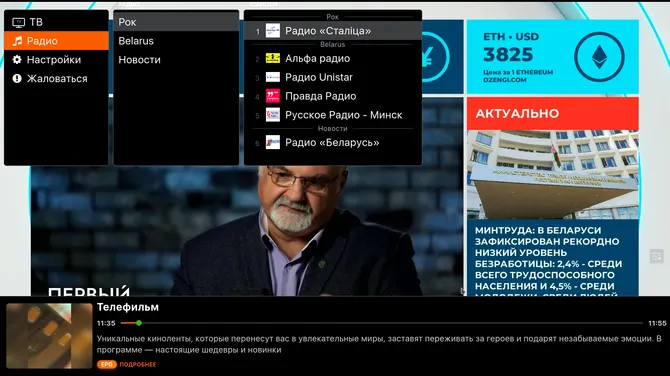Click the Радио «Сталіца» logo icon
This screenshot has height=376, width=670.
click(x=273, y=31)
